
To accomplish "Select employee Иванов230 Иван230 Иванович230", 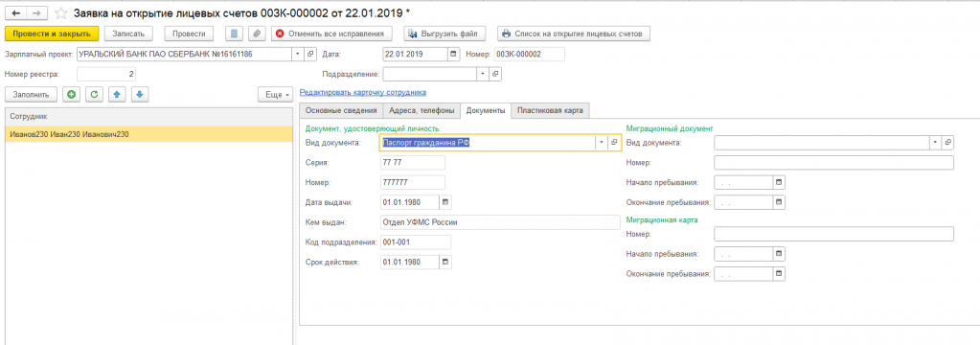I will click(148, 134).
